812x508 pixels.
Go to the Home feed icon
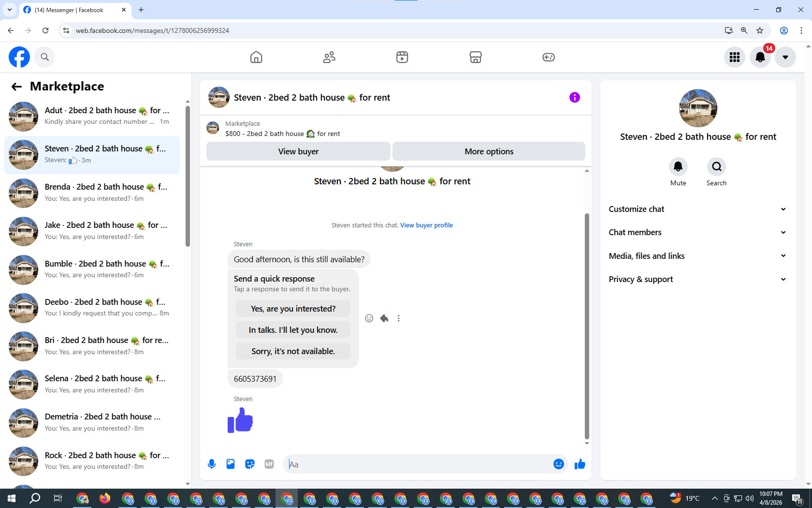pos(256,57)
